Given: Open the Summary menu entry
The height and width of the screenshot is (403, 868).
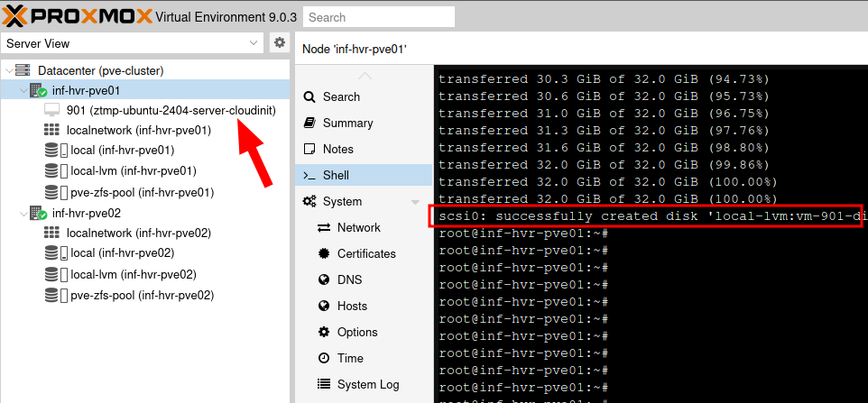Looking at the screenshot, I should pyautogui.click(x=364, y=123).
